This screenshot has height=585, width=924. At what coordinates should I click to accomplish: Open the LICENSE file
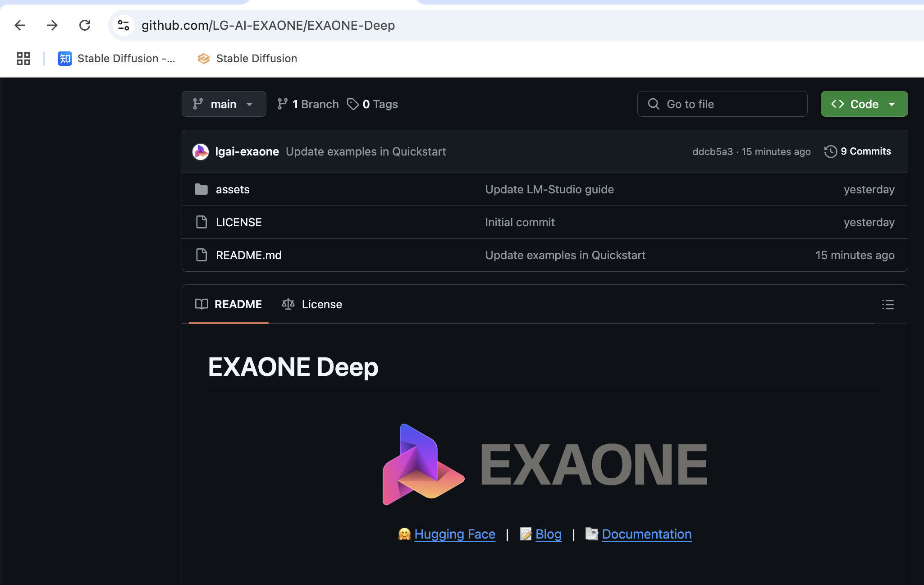coord(238,222)
